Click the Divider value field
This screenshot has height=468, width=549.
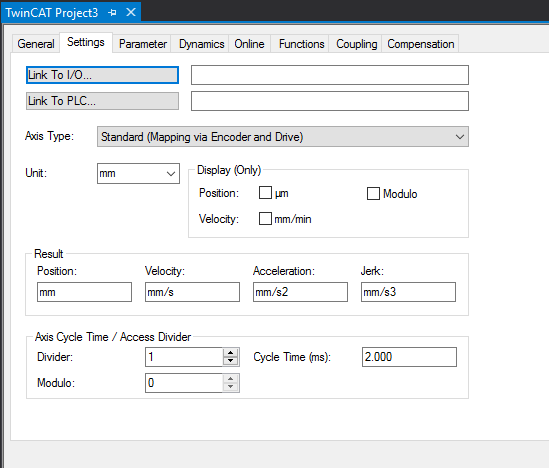(x=184, y=357)
